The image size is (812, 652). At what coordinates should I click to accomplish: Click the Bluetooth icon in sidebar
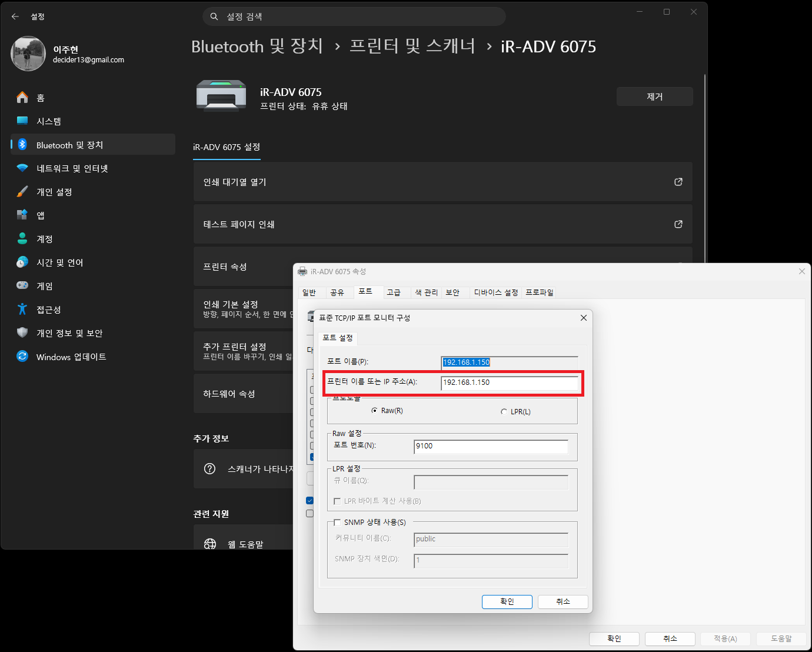click(x=22, y=144)
